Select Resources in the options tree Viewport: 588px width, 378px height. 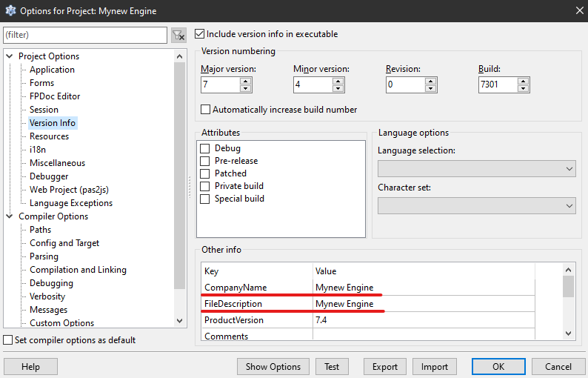pos(49,136)
